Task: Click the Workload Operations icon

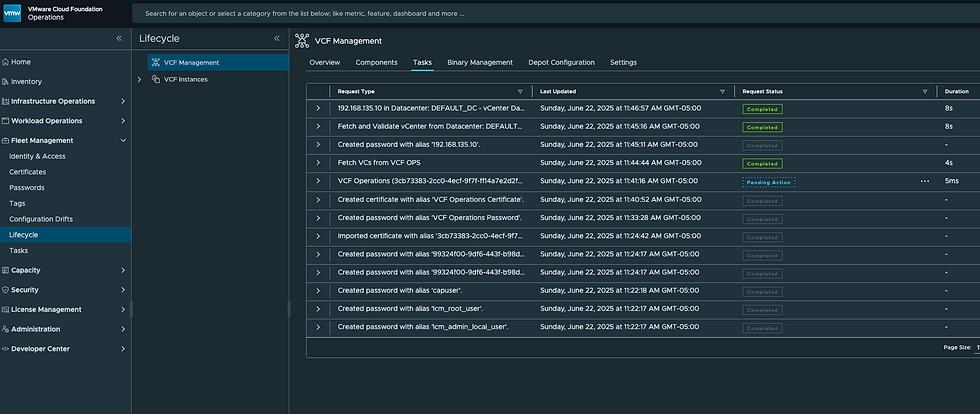Action: [6, 121]
